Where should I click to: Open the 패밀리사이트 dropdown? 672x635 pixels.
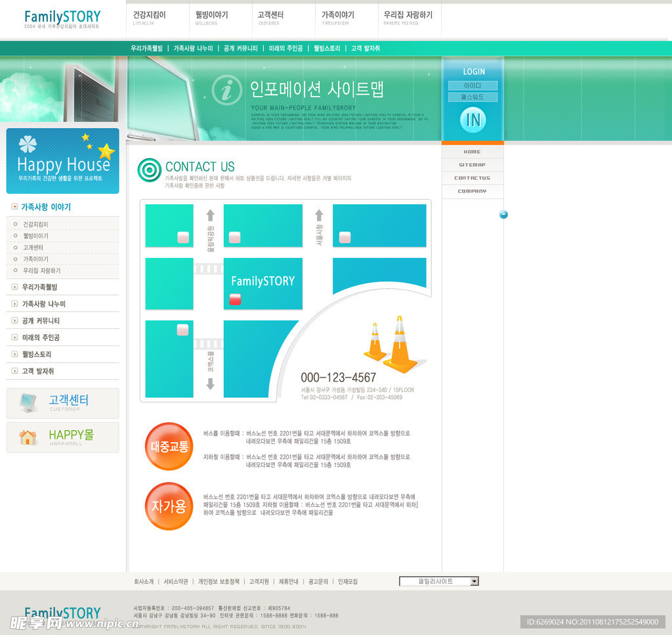point(439,581)
